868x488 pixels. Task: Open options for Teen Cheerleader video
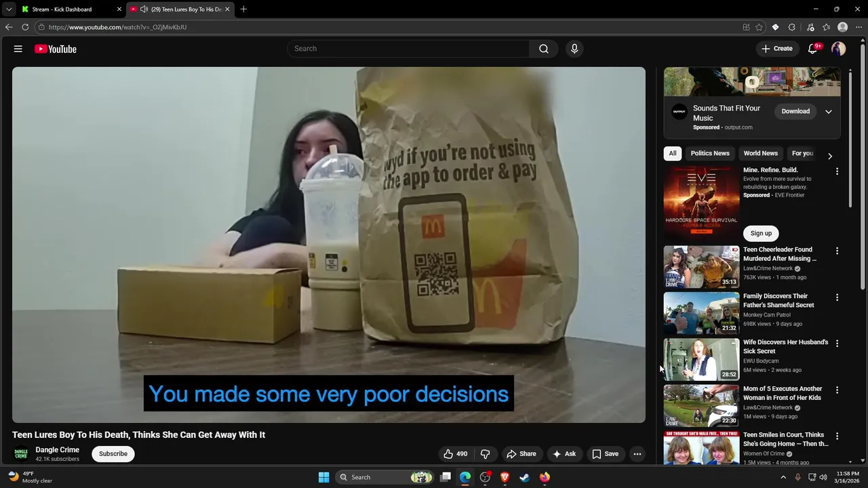(837, 251)
